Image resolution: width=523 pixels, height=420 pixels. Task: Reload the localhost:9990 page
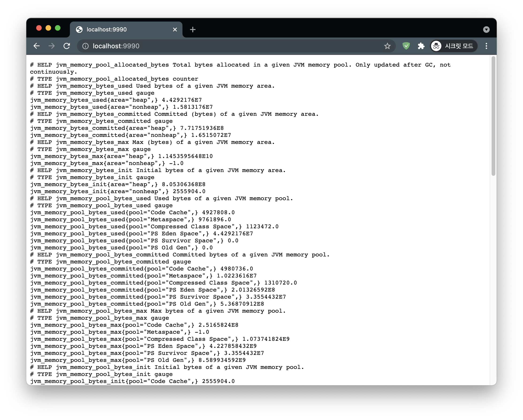[x=67, y=46]
